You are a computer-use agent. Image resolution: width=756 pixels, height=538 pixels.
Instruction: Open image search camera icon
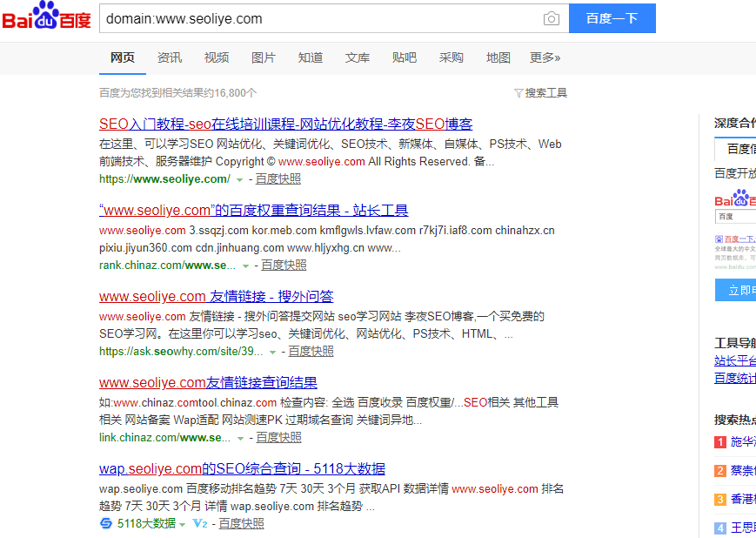(551, 19)
